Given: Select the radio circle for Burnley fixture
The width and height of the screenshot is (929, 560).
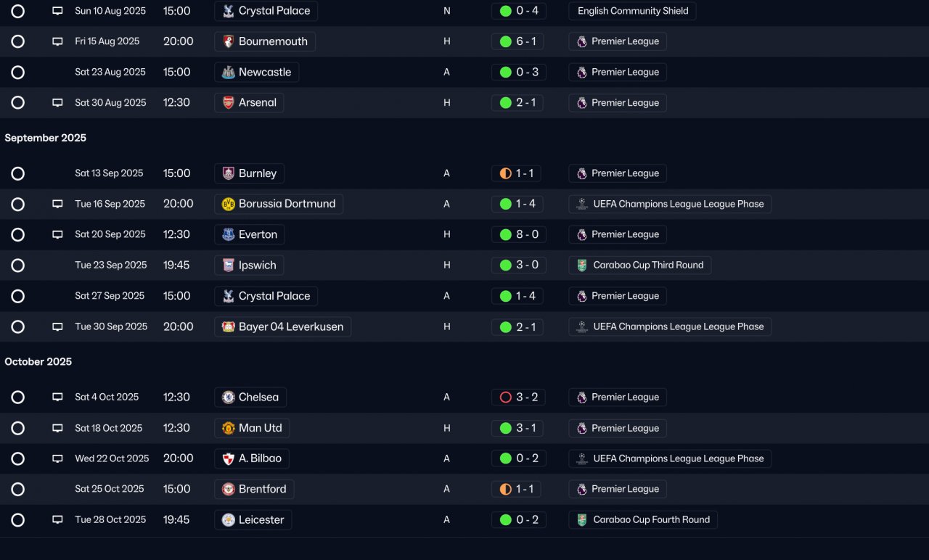Looking at the screenshot, I should [18, 173].
